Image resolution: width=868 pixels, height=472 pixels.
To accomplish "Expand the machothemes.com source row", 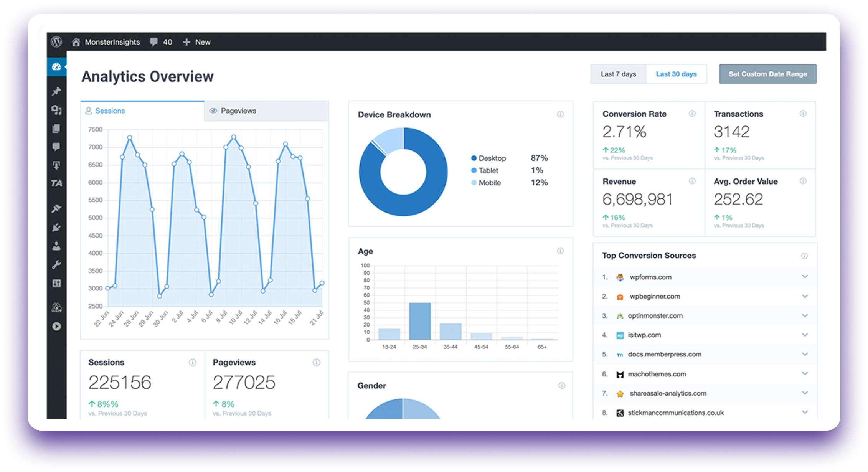I will coord(805,373).
